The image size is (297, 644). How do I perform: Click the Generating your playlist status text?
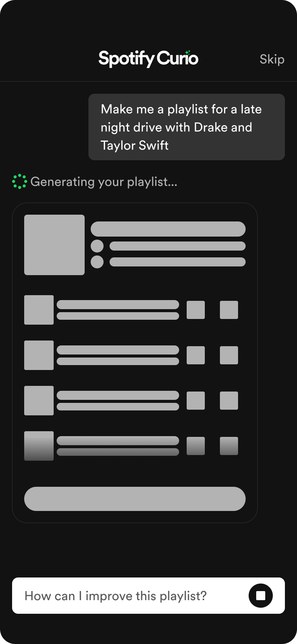[104, 182]
